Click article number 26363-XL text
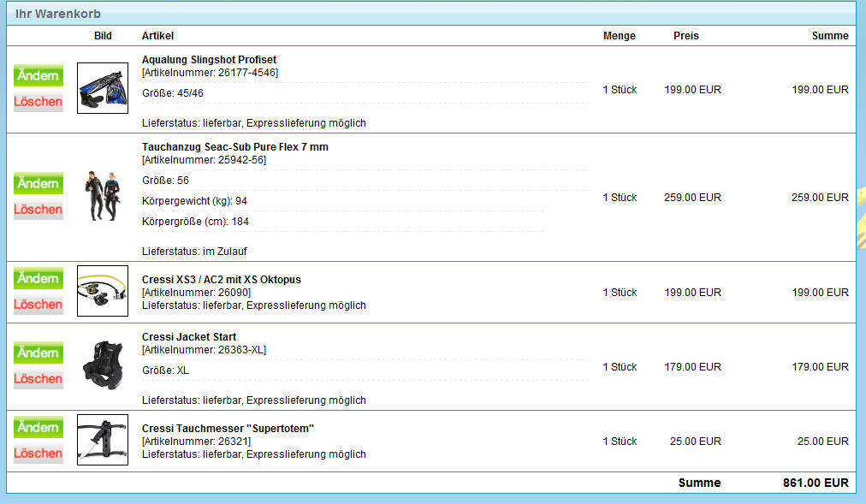Screen dimensions: 866x504 click(x=204, y=350)
